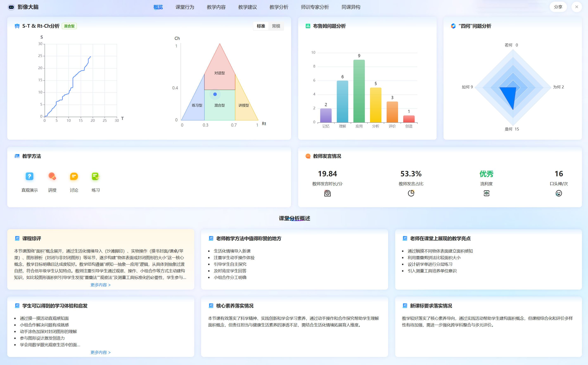Viewport: 588px width, 365px height.
Task: Click the face icon under 口头禅
Action: click(x=558, y=193)
